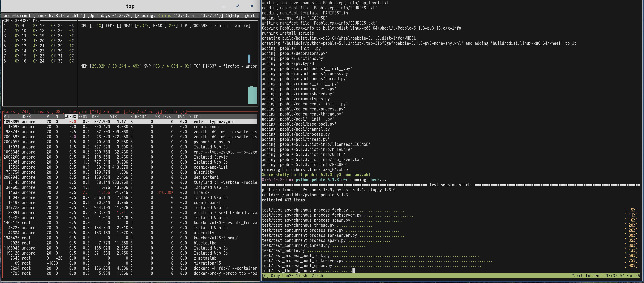Maximize the top terminal window

(x=238, y=6)
